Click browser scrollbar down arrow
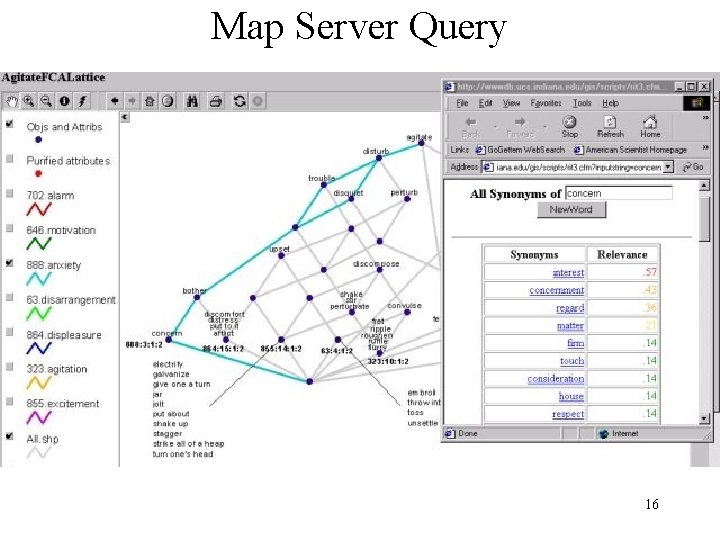720x540 pixels. (x=703, y=418)
